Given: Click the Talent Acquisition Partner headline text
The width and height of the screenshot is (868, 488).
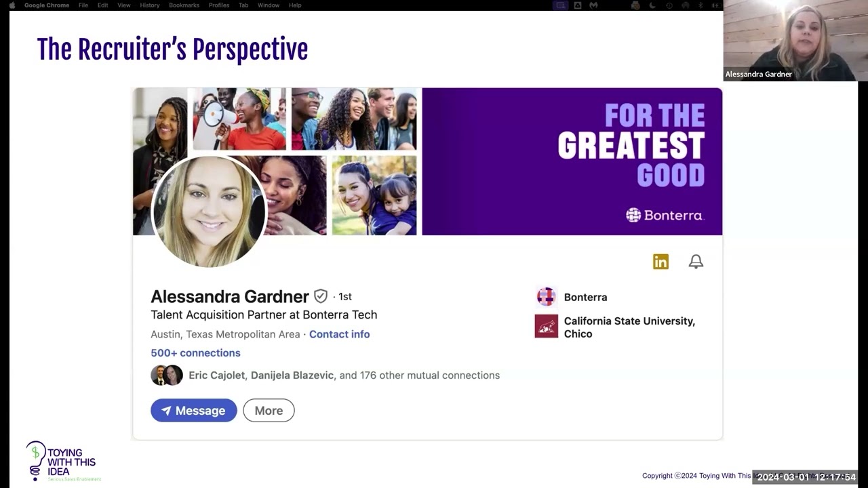Looking at the screenshot, I should [264, 314].
